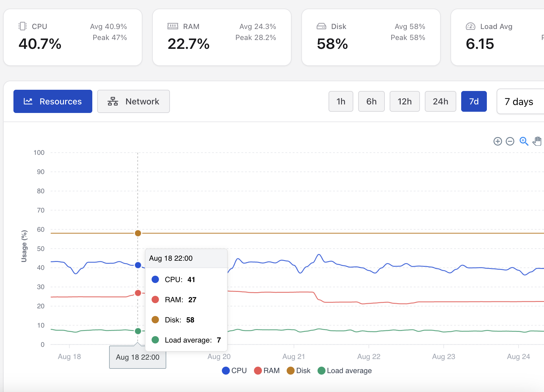Click the chart zoom out minus icon
544x392 pixels.
click(x=510, y=141)
